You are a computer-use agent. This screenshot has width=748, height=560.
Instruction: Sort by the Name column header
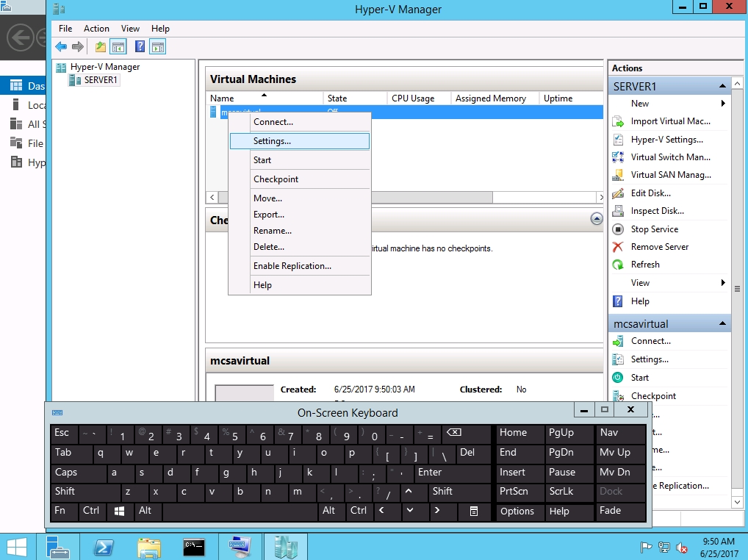[265, 98]
